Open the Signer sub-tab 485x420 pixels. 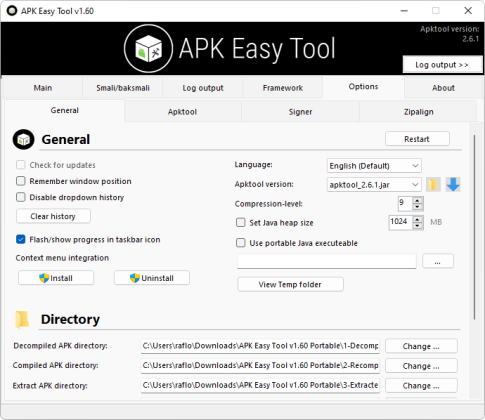[300, 112]
